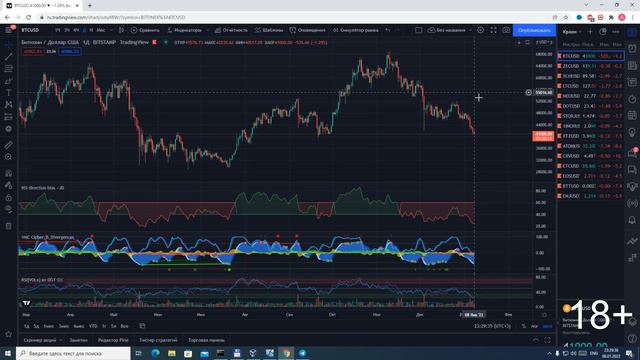Lock all drawing tools

click(x=8, y=198)
